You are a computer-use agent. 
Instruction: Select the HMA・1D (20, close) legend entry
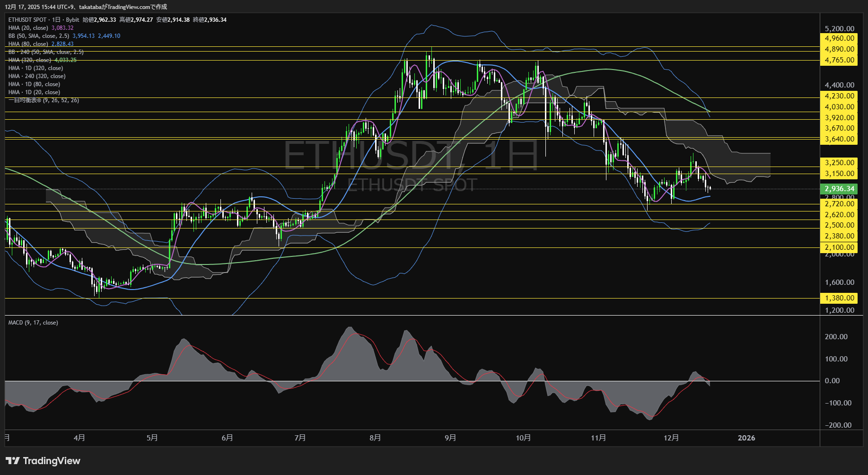click(35, 92)
